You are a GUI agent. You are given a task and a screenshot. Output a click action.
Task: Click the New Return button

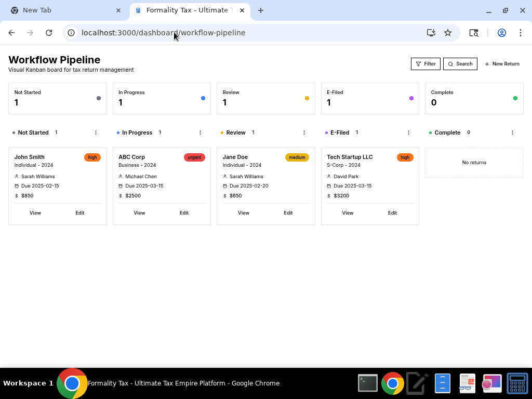tap(502, 63)
